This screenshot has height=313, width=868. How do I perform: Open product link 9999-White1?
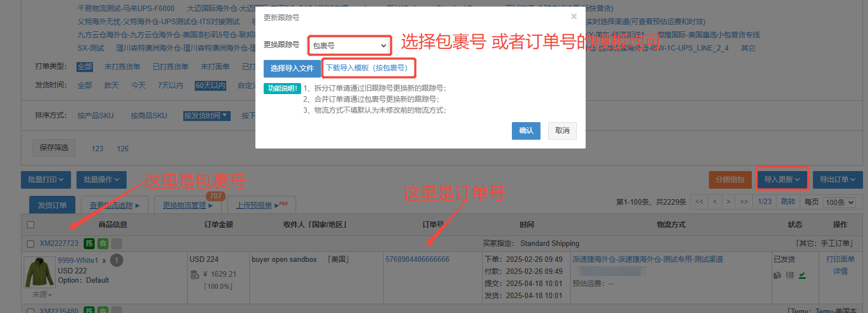click(x=78, y=260)
